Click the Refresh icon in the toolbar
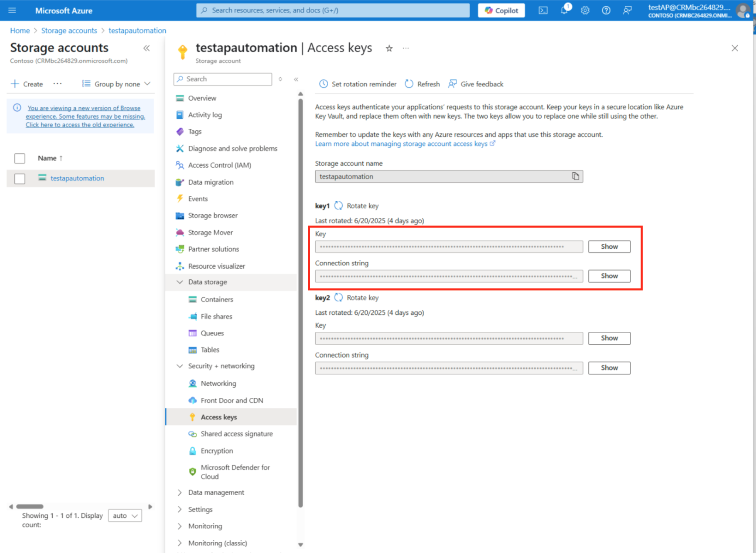Screen dimensions: 756x553 click(409, 84)
